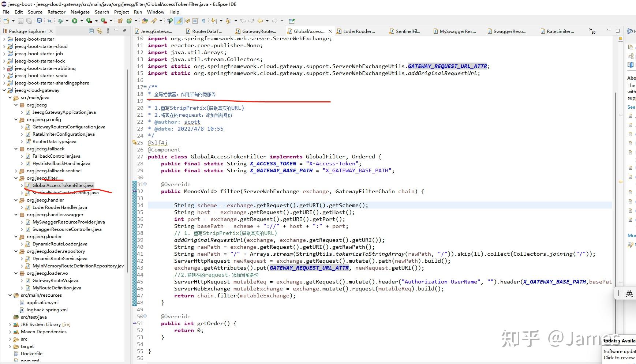Switch to the SentinelFil... editor tab
The width and height of the screenshot is (636, 364).
tap(405, 31)
